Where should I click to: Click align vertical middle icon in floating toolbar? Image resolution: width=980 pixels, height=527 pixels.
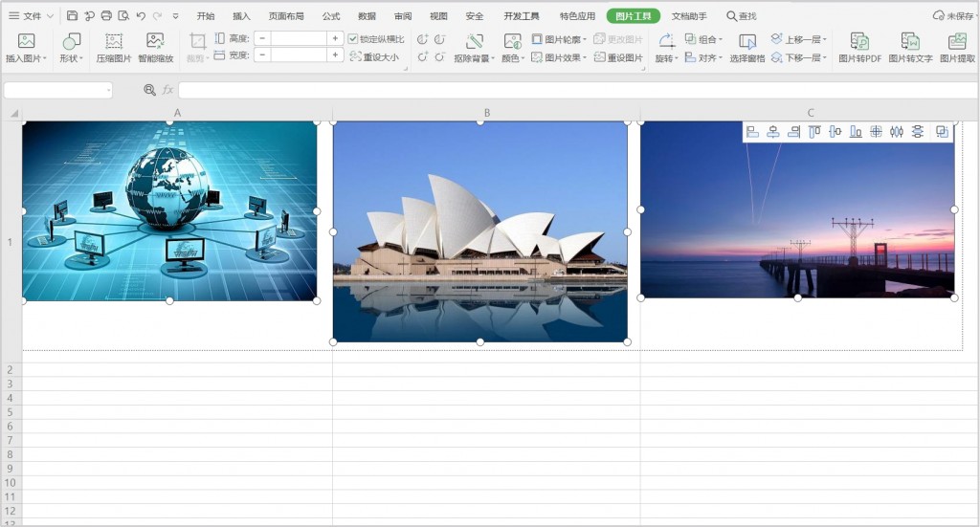pyautogui.click(x=835, y=132)
